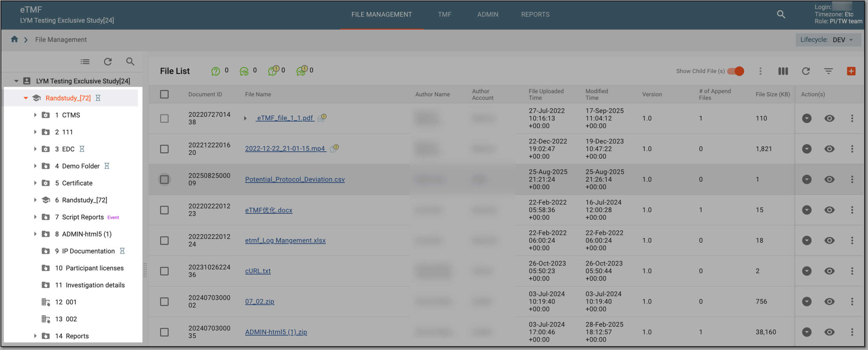868x350 pixels.
Task: Open action dropdown circle for etmf_Log Mangement.xlsx row
Action: click(x=807, y=240)
